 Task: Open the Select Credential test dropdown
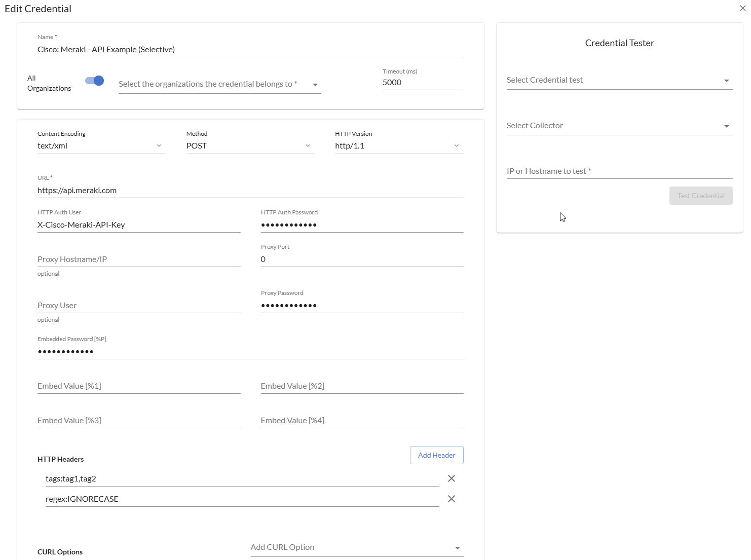point(619,80)
